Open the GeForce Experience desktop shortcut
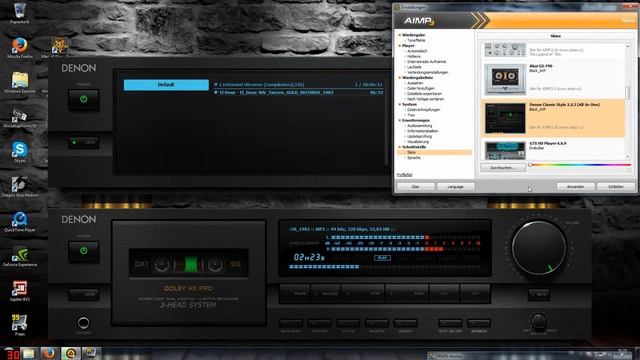 coord(20,256)
